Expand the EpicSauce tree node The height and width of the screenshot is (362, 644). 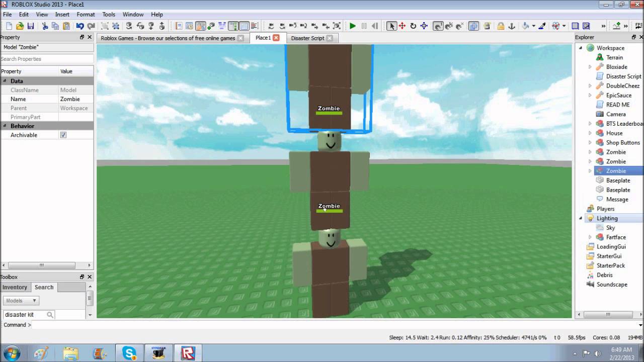coord(590,96)
